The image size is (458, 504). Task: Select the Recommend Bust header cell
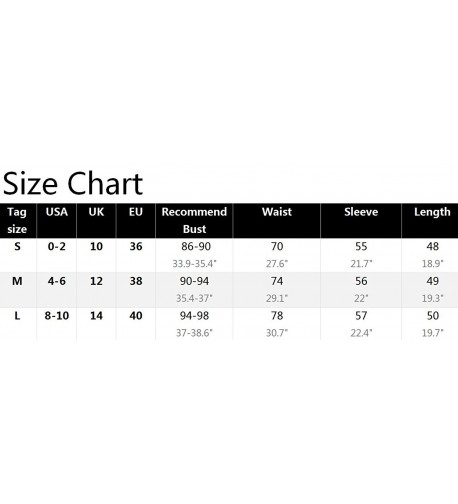click(x=194, y=220)
